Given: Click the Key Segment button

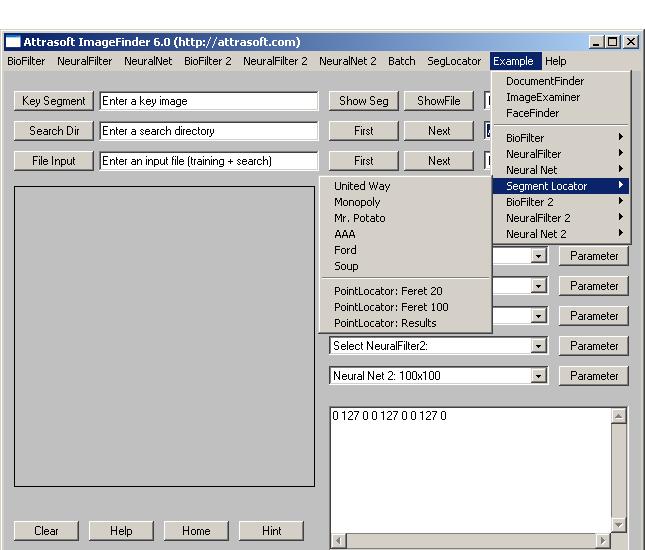Looking at the screenshot, I should [54, 101].
